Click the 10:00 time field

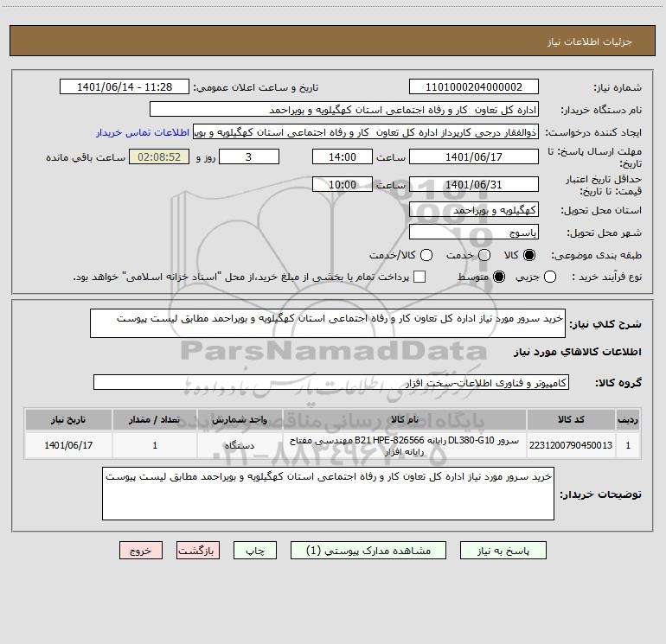click(343, 185)
